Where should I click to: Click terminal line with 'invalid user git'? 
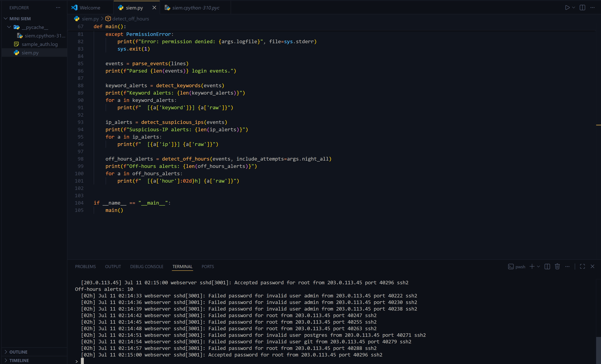(246, 342)
